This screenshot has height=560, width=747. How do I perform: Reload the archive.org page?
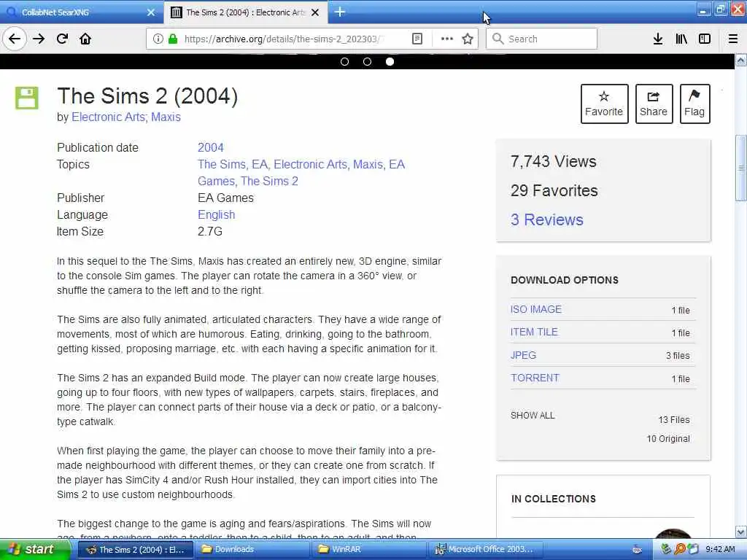click(62, 39)
